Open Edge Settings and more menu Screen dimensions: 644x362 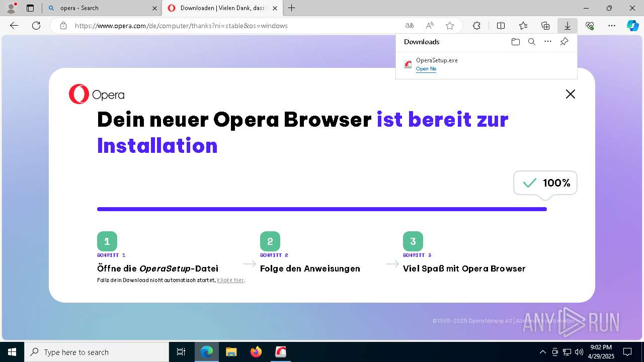coord(612,26)
